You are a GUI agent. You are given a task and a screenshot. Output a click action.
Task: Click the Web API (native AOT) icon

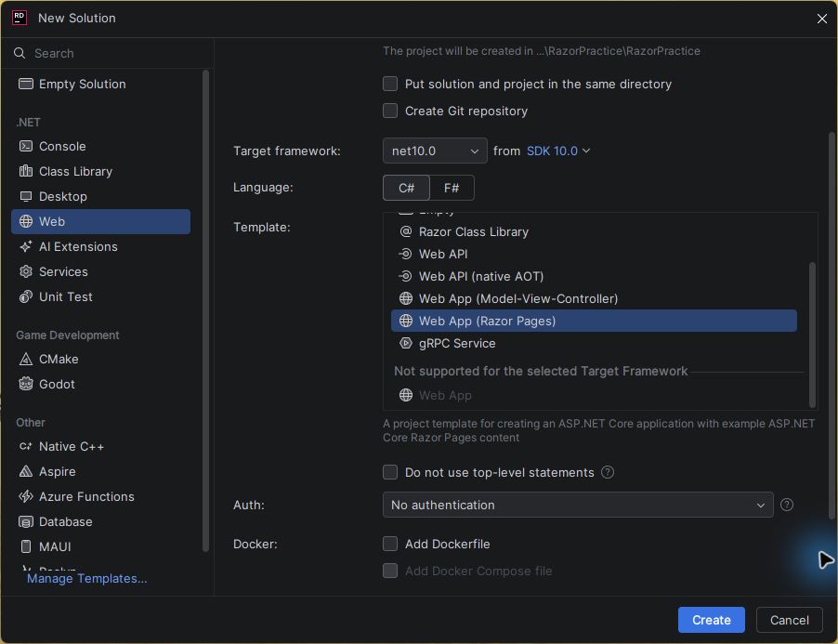coord(406,276)
